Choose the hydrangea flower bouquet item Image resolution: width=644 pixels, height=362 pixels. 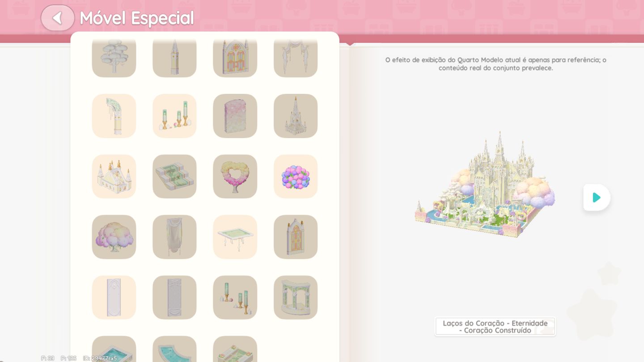point(296,177)
